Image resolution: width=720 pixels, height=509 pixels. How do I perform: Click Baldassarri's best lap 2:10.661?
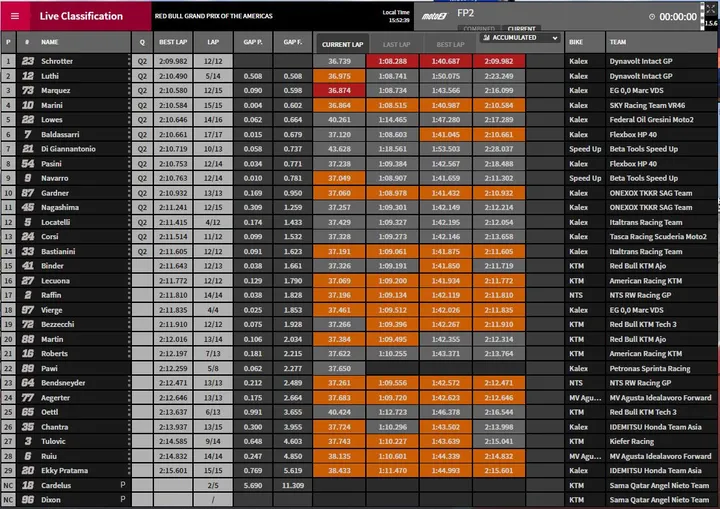pos(173,135)
